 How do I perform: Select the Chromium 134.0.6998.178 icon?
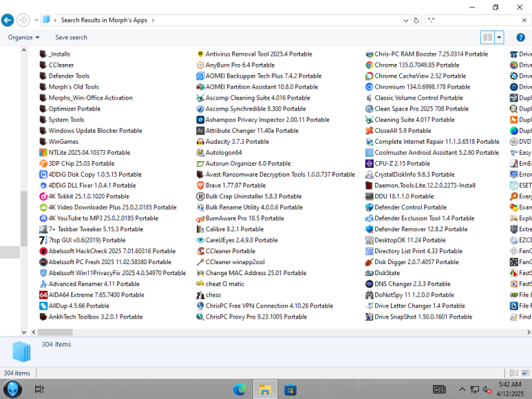pyautogui.click(x=369, y=87)
